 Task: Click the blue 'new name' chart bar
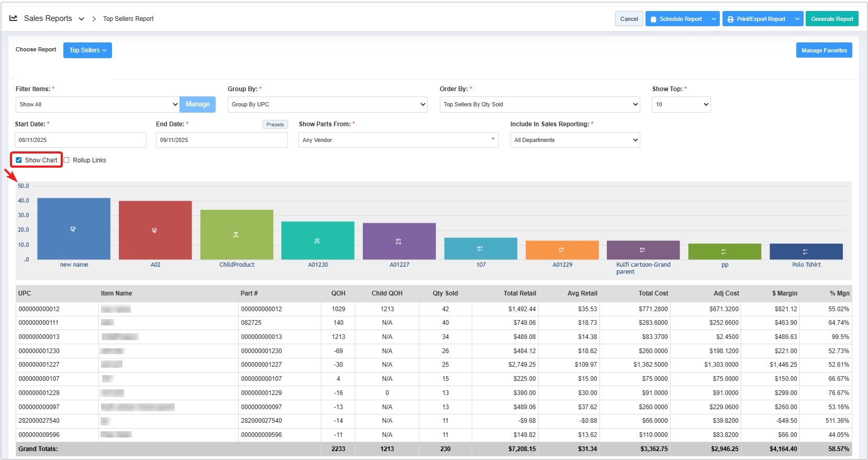[x=74, y=229]
